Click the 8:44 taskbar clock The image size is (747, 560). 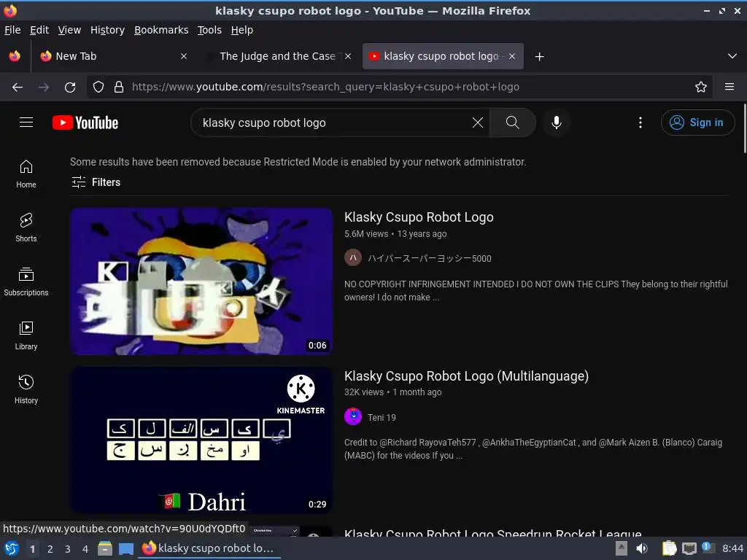coord(732,548)
